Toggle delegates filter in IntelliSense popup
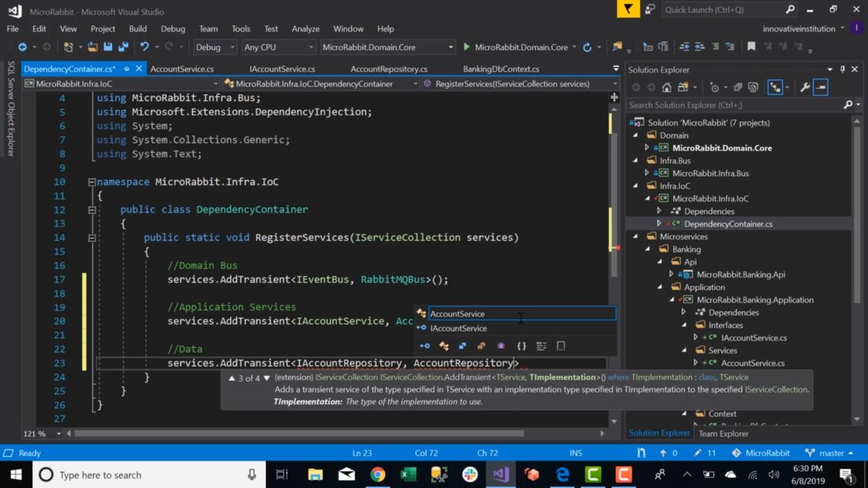This screenshot has width=868, height=488. pos(501,346)
